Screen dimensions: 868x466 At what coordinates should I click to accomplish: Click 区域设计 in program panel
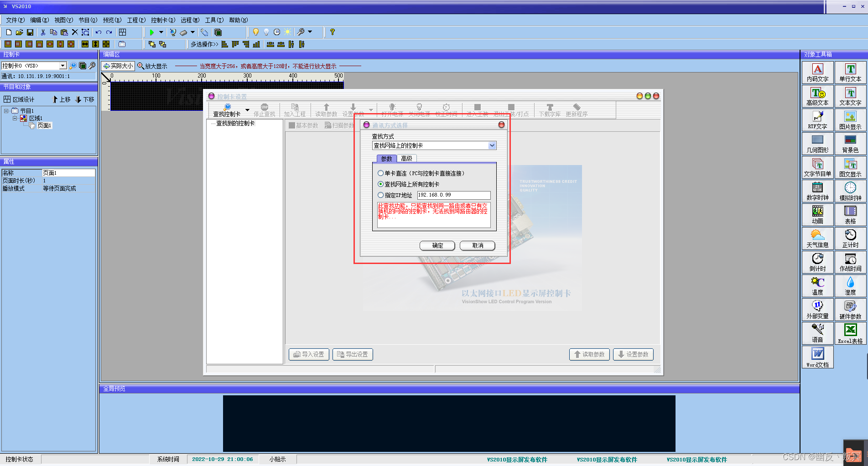tap(19, 99)
